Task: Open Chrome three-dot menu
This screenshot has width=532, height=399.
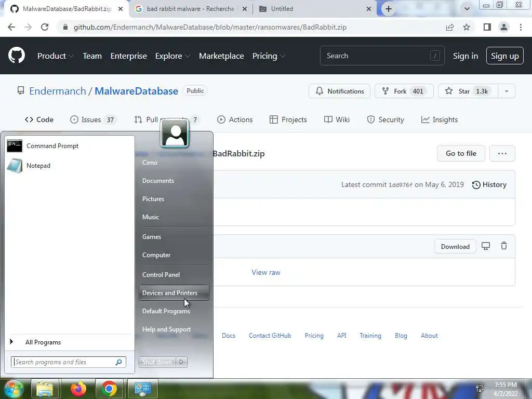Action: (521, 27)
